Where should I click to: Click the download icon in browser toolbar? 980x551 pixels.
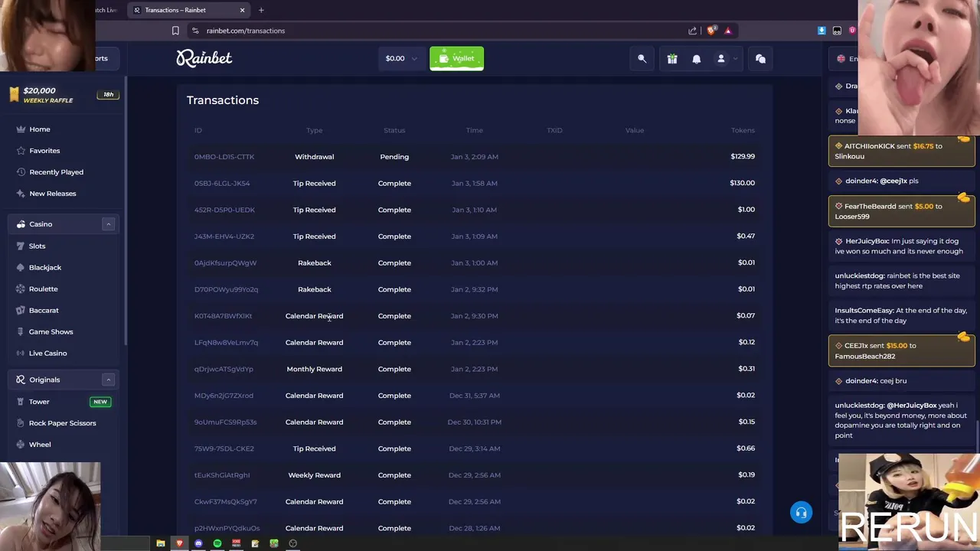pos(822,31)
